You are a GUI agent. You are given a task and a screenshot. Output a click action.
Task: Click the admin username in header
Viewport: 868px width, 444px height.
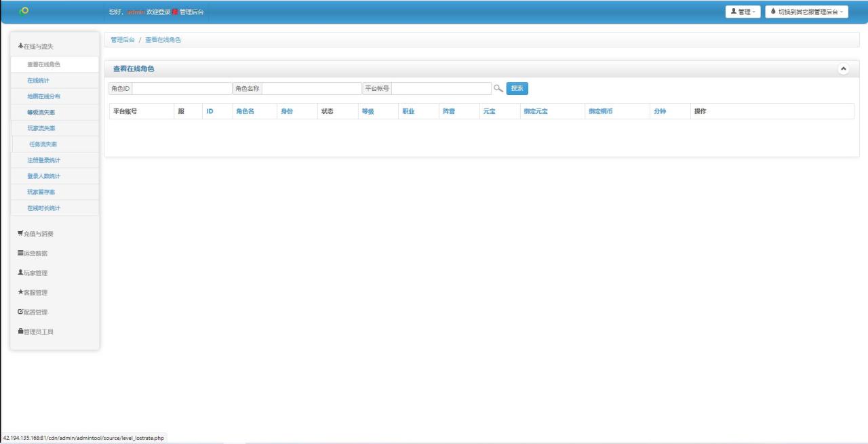point(136,12)
